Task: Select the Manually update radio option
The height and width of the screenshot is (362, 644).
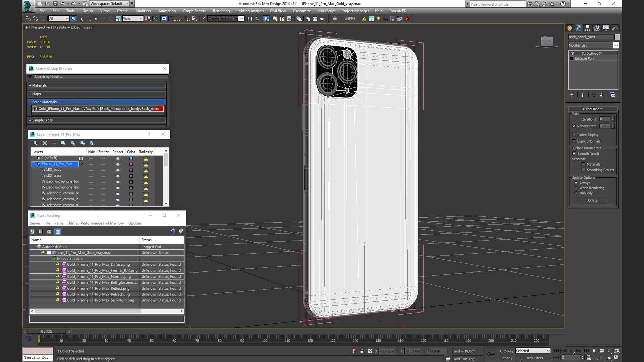Action: coord(576,193)
